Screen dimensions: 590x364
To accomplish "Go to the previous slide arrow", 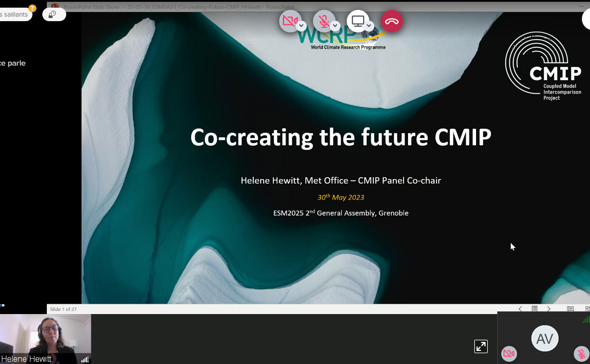I will pyautogui.click(x=520, y=309).
